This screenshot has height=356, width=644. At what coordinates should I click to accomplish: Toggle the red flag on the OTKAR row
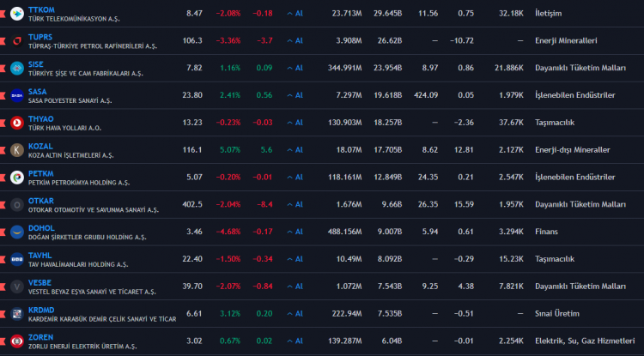3,205
